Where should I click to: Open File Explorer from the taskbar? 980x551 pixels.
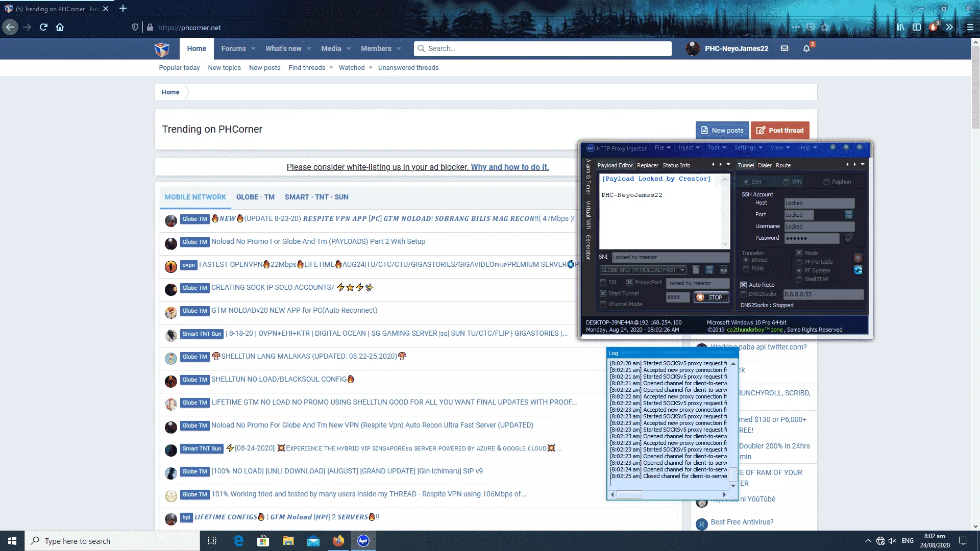(x=288, y=541)
